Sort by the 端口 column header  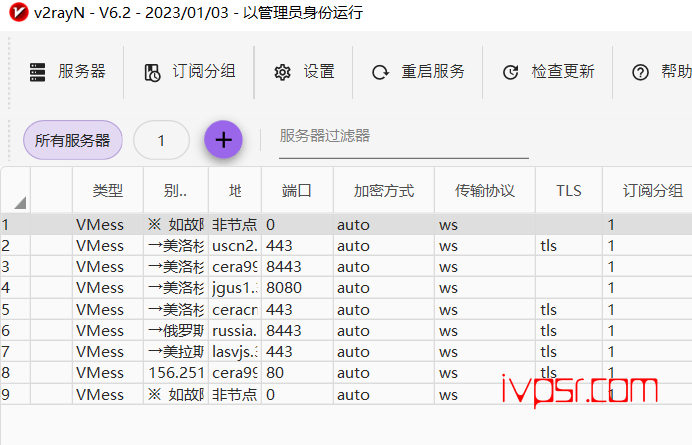297,191
